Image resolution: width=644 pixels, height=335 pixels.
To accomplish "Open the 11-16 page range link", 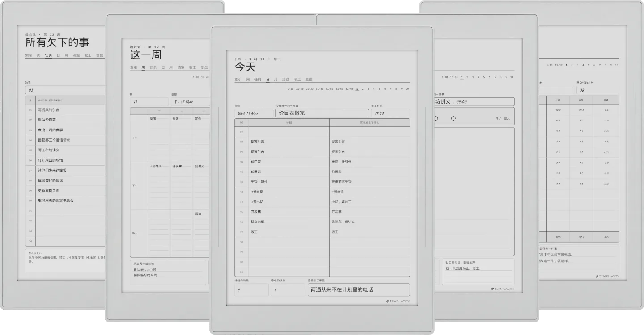I will (454, 77).
